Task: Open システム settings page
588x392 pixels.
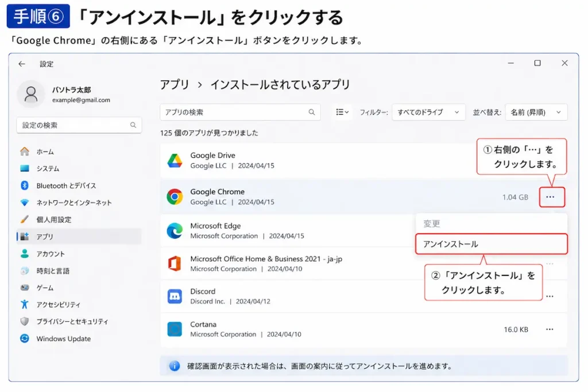Action: pos(79,168)
